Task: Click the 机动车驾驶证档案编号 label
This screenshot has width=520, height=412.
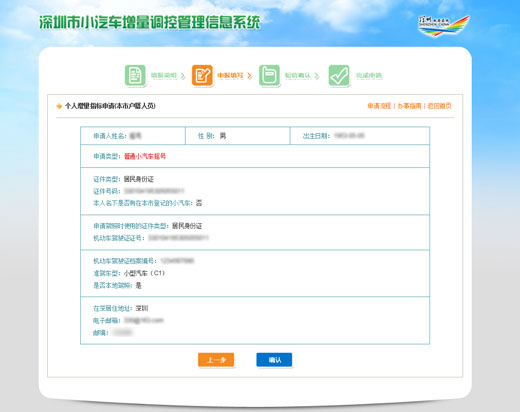Action: [125, 261]
